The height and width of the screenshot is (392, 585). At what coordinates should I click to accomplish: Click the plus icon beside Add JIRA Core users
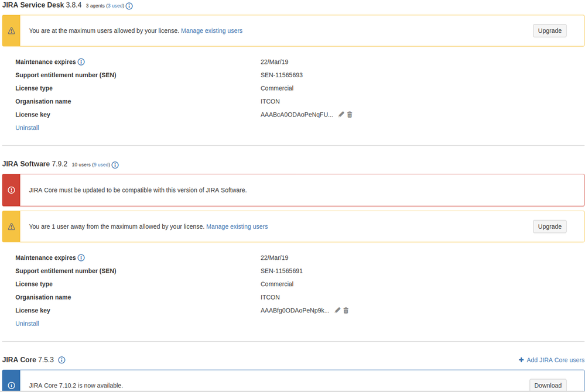[x=521, y=360]
